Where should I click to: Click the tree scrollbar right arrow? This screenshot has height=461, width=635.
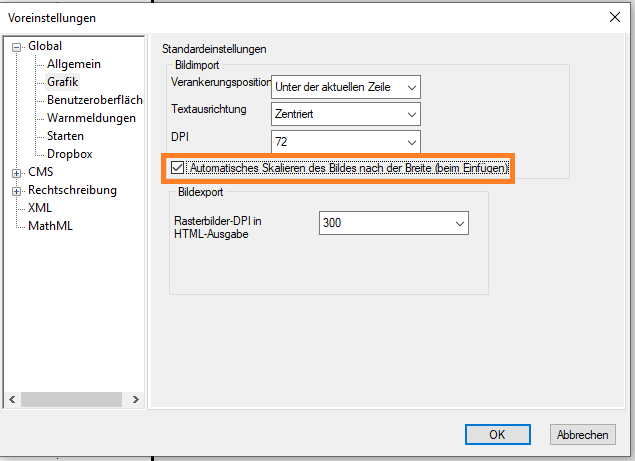click(x=139, y=400)
